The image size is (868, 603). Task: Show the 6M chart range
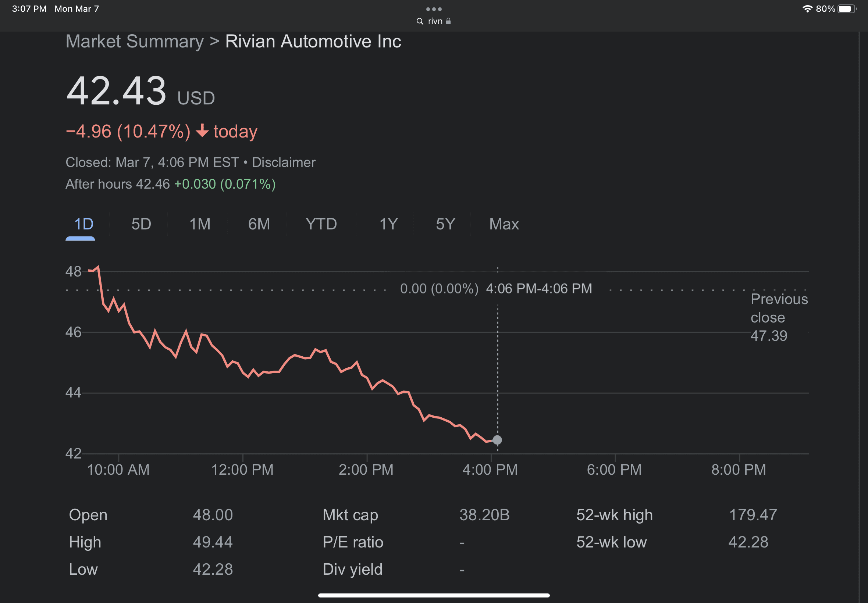coord(259,224)
